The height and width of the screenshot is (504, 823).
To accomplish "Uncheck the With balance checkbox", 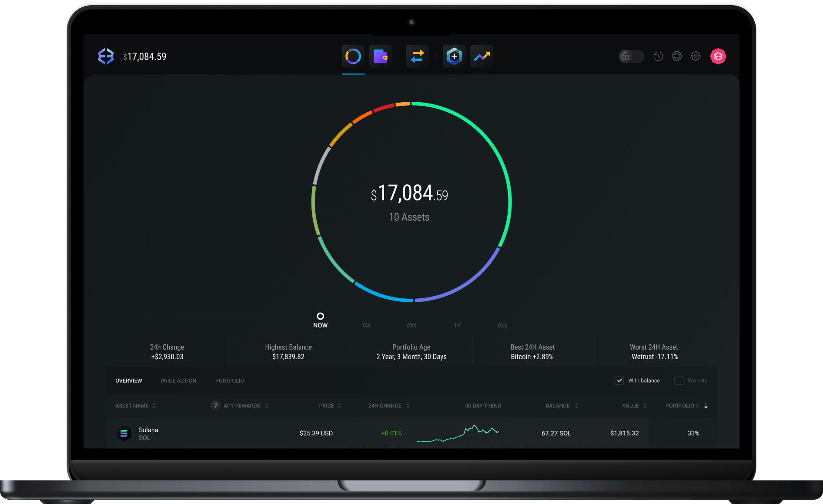I will (x=619, y=381).
